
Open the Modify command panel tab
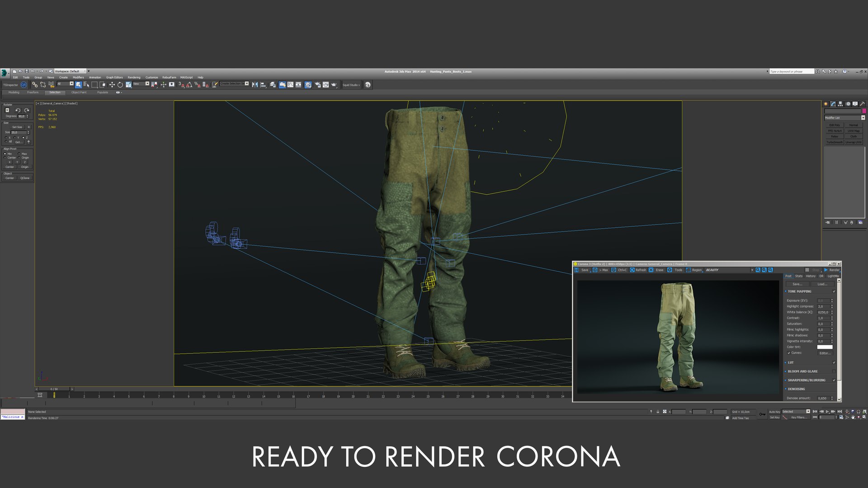[x=833, y=104]
